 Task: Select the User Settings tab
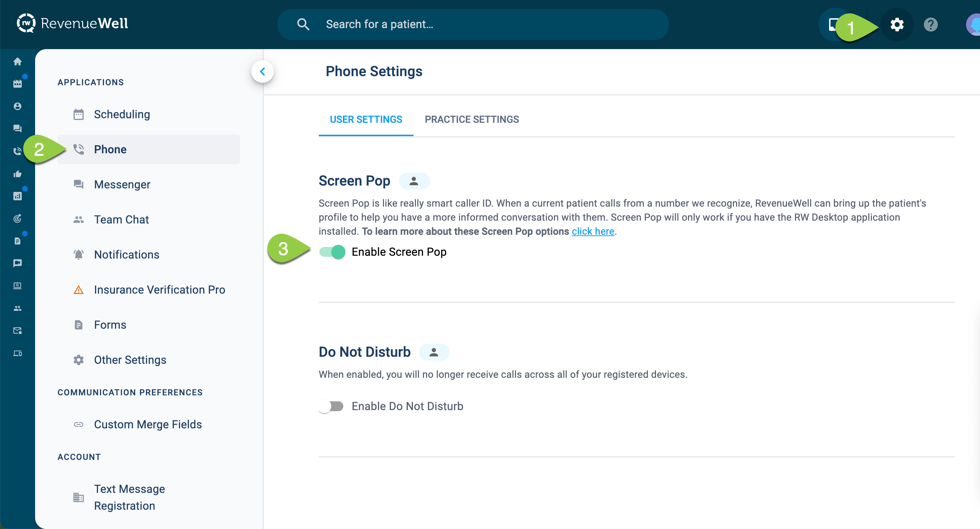click(366, 119)
